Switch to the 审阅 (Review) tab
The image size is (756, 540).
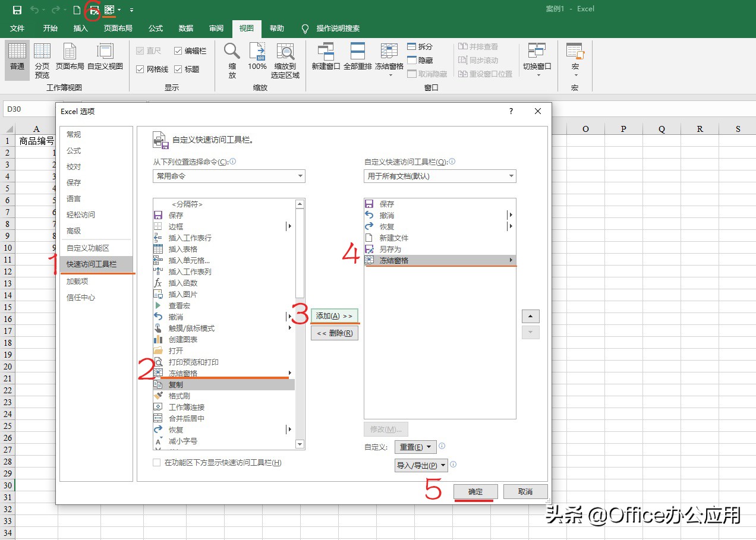click(216, 29)
